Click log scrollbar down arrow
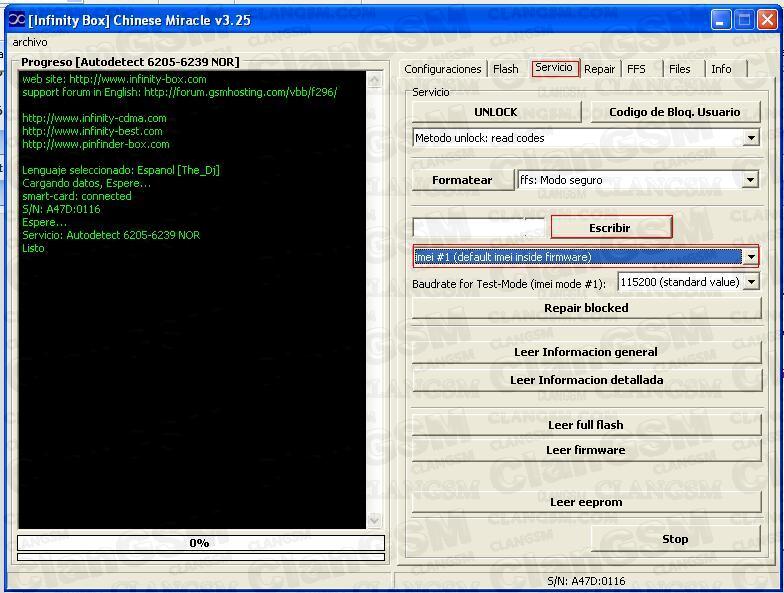 (x=374, y=520)
